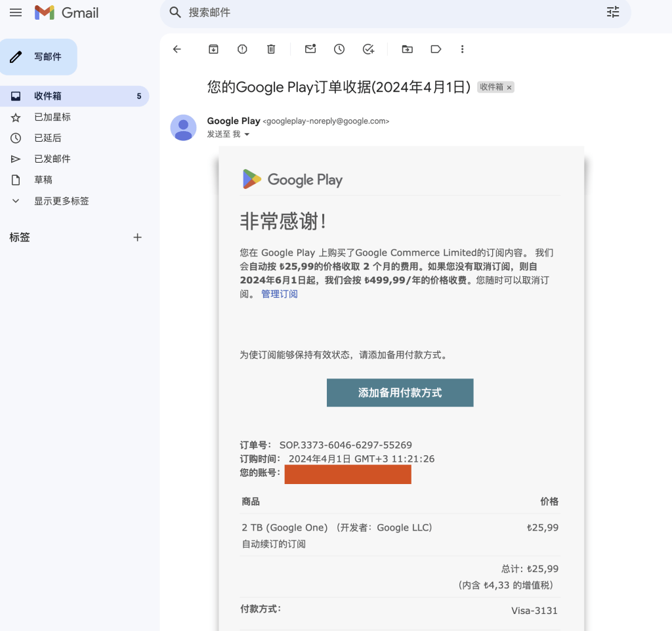Image resolution: width=672 pixels, height=631 pixels.
Task: Compose a new email with 写邮件
Action: pos(39,57)
